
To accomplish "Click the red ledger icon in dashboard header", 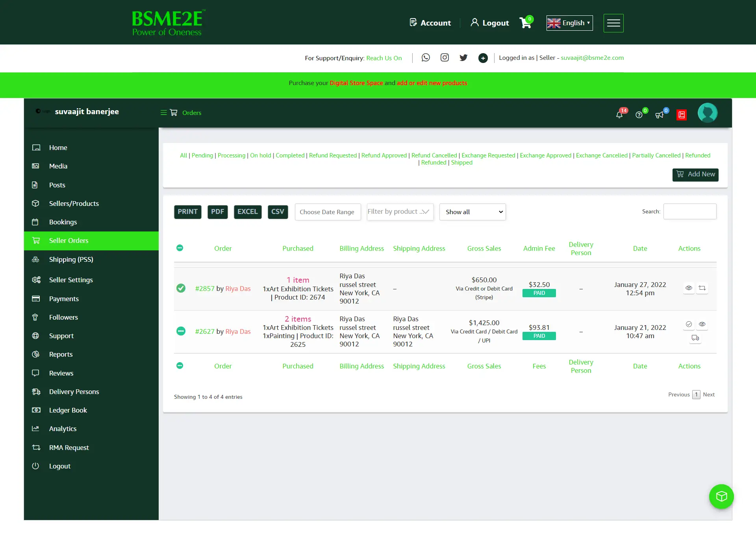I will (682, 115).
